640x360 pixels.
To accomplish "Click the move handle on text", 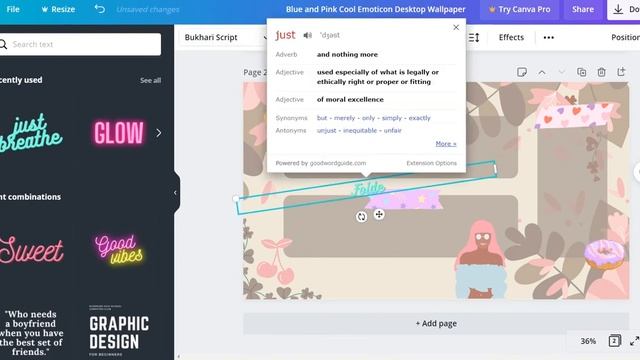I will coord(379,214).
